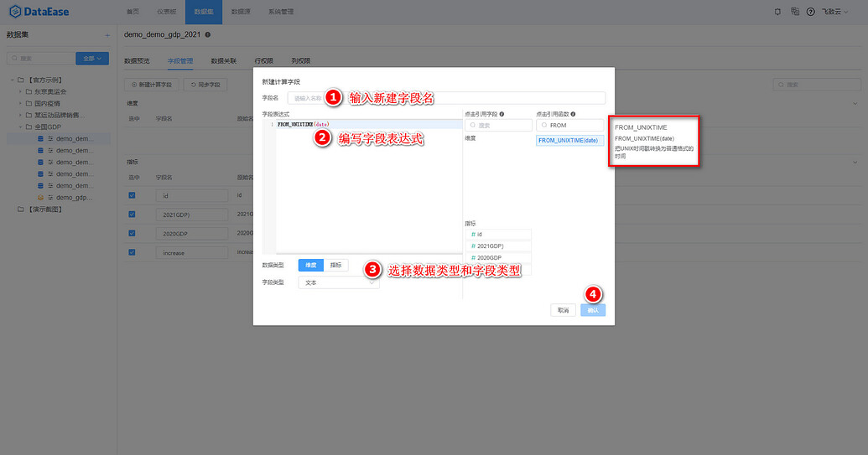Open the notification bell icon

pyautogui.click(x=777, y=12)
